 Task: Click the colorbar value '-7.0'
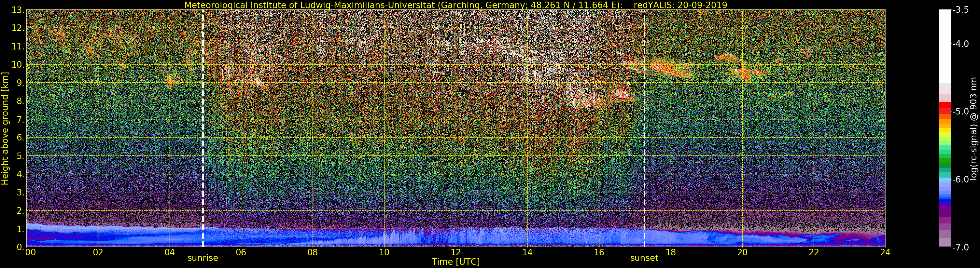(x=960, y=248)
